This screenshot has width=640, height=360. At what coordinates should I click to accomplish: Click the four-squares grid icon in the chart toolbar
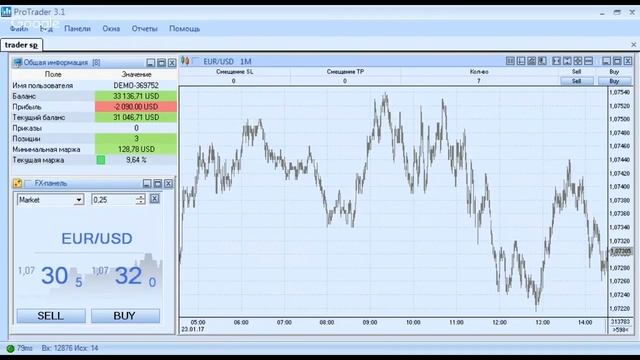pyautogui.click(x=578, y=61)
